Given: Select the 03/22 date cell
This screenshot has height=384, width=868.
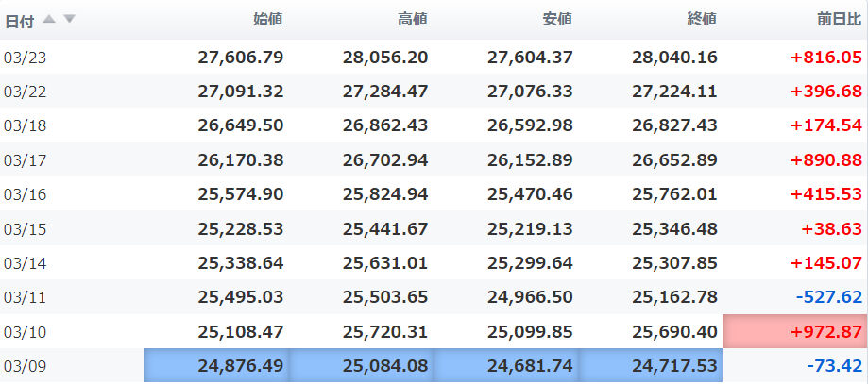Looking at the screenshot, I should (25, 92).
